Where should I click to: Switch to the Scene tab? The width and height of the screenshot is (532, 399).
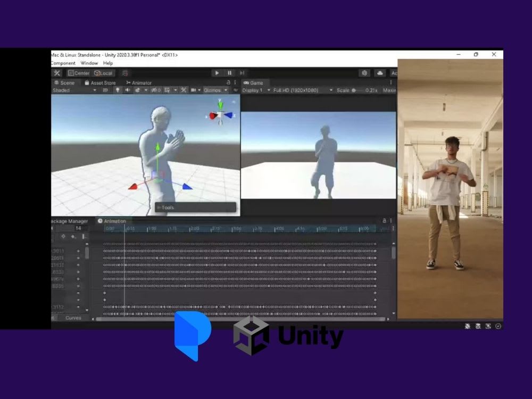pyautogui.click(x=64, y=83)
